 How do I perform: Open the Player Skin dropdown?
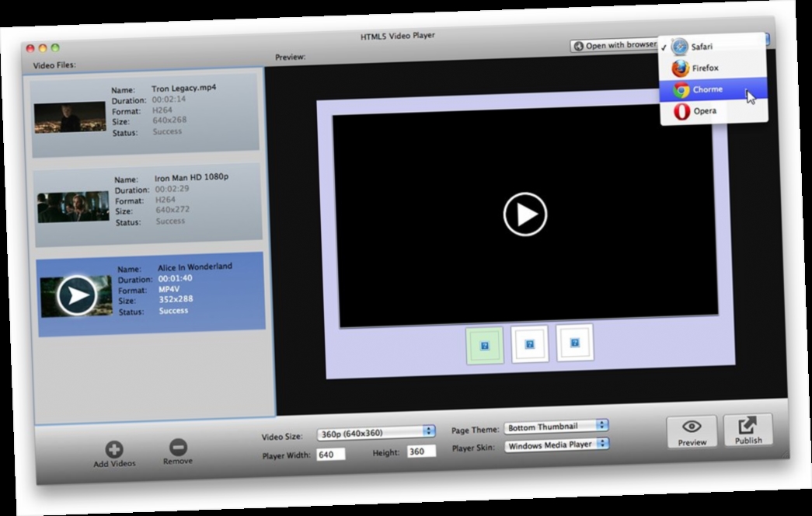point(557,443)
